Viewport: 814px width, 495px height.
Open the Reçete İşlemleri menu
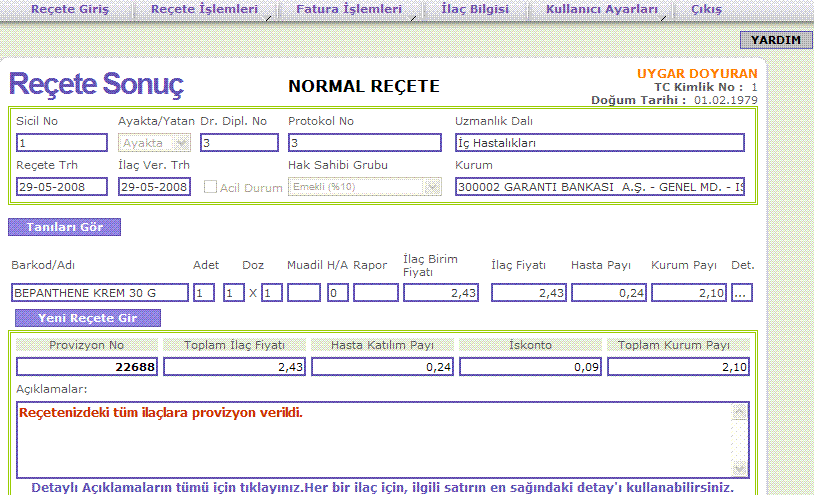pos(203,10)
